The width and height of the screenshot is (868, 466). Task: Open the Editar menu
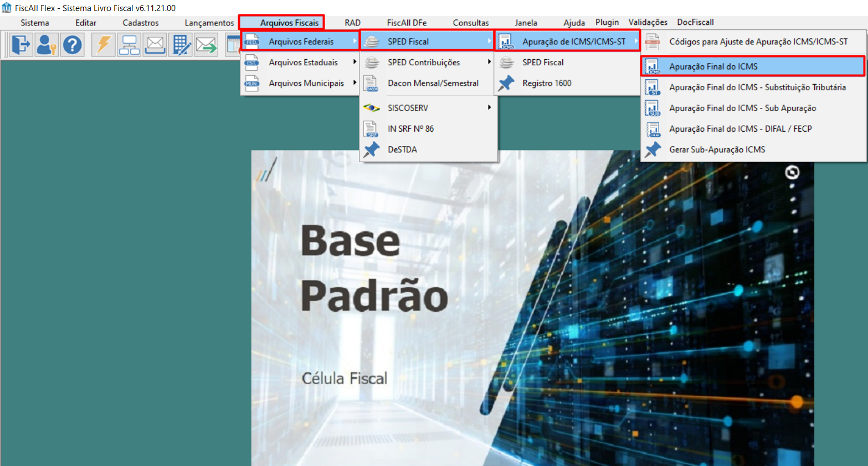point(86,23)
